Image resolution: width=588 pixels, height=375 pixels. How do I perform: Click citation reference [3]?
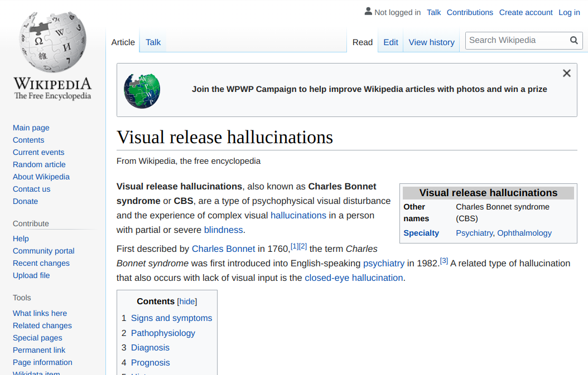pyautogui.click(x=444, y=261)
